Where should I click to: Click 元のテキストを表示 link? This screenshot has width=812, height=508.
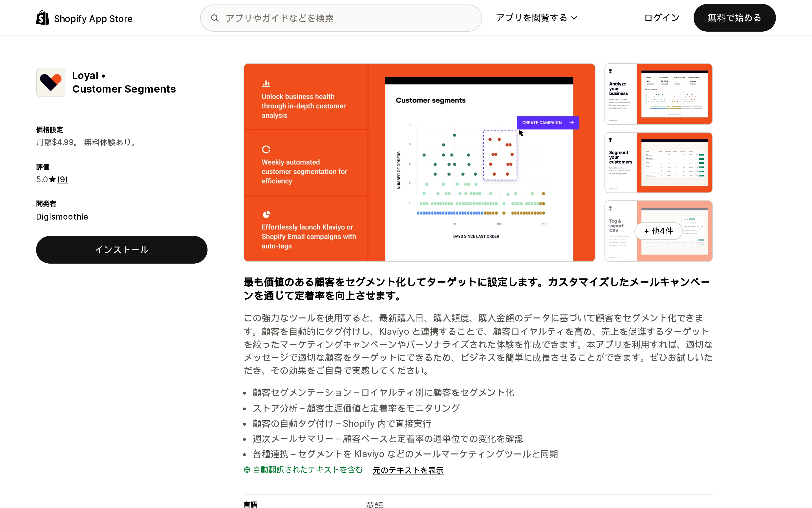click(x=408, y=470)
